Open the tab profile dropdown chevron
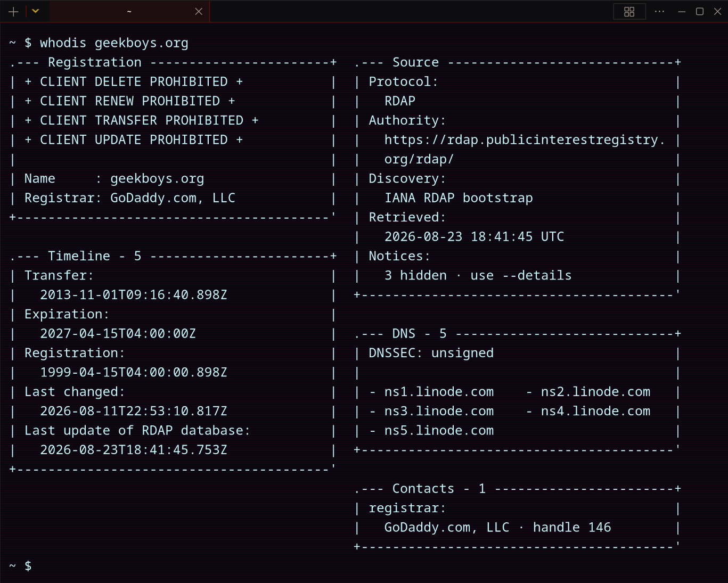 tap(36, 11)
